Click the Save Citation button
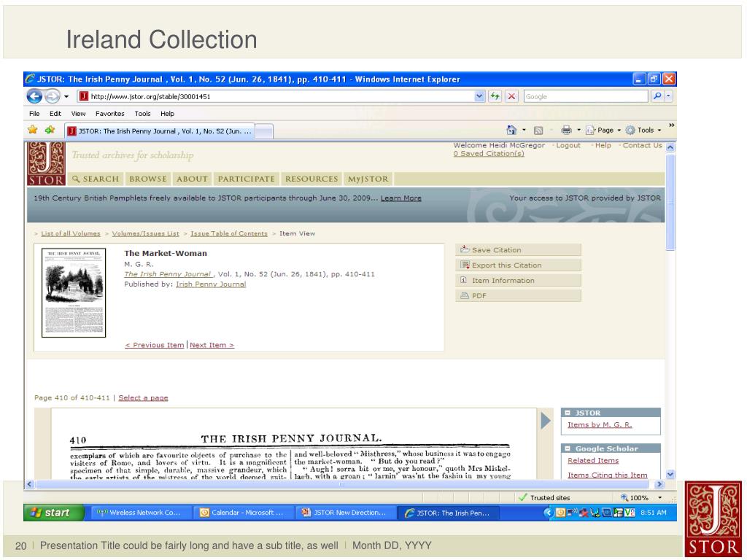 click(519, 250)
